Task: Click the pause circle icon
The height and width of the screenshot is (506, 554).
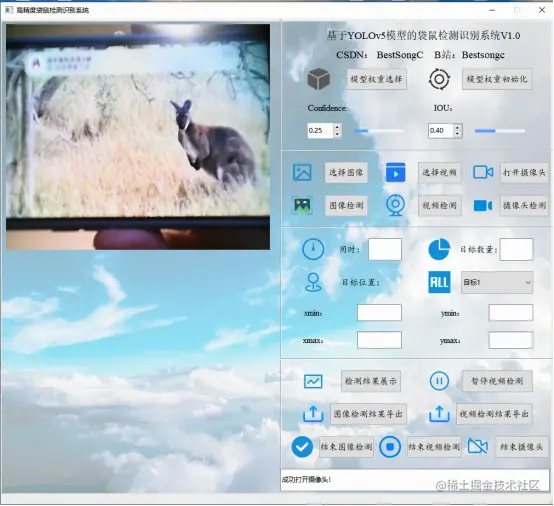Action: (x=439, y=381)
